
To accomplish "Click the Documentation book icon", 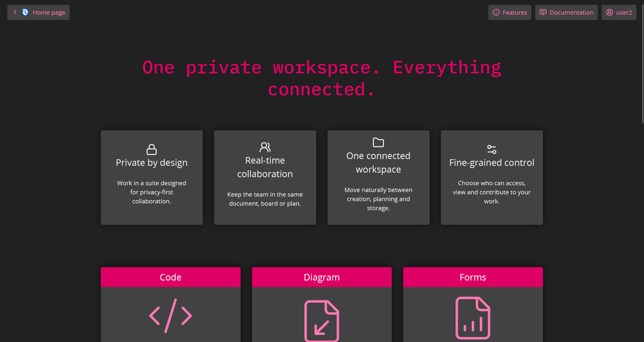I will [x=543, y=12].
